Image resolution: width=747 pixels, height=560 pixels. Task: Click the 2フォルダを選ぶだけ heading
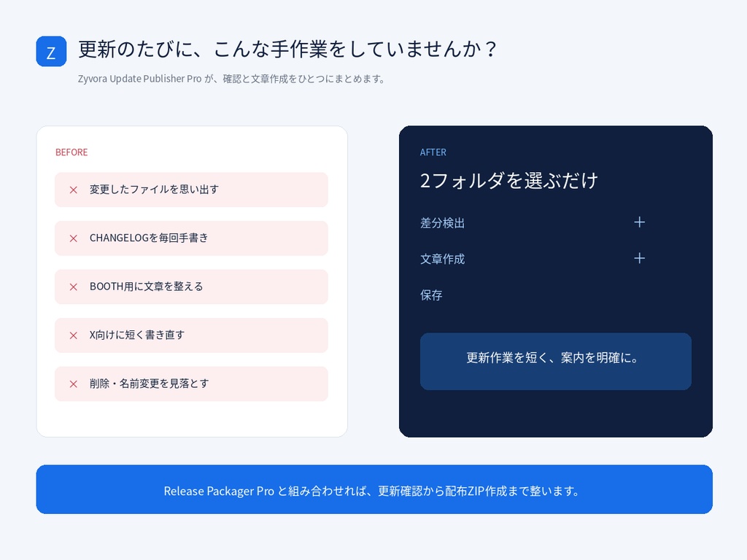508,181
